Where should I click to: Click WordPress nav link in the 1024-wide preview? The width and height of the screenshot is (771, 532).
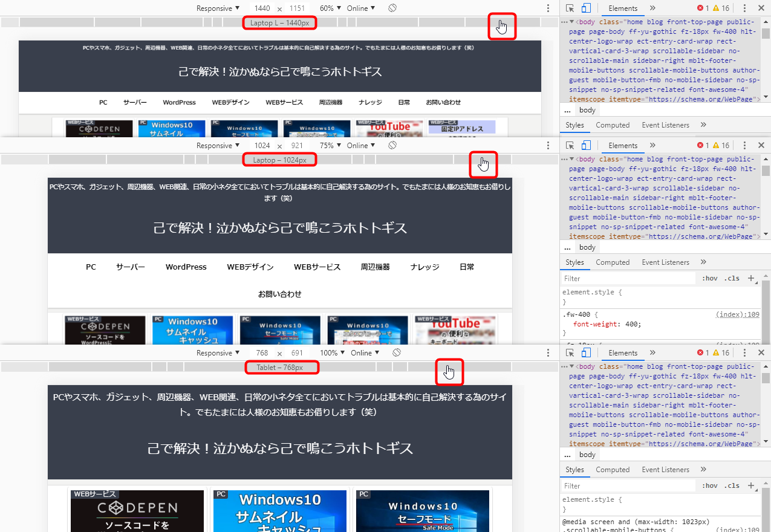[x=186, y=267]
